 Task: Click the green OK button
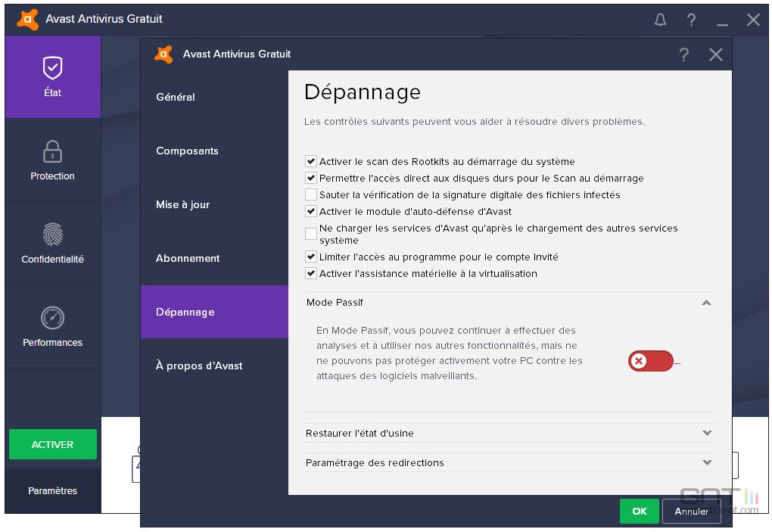[x=639, y=511]
